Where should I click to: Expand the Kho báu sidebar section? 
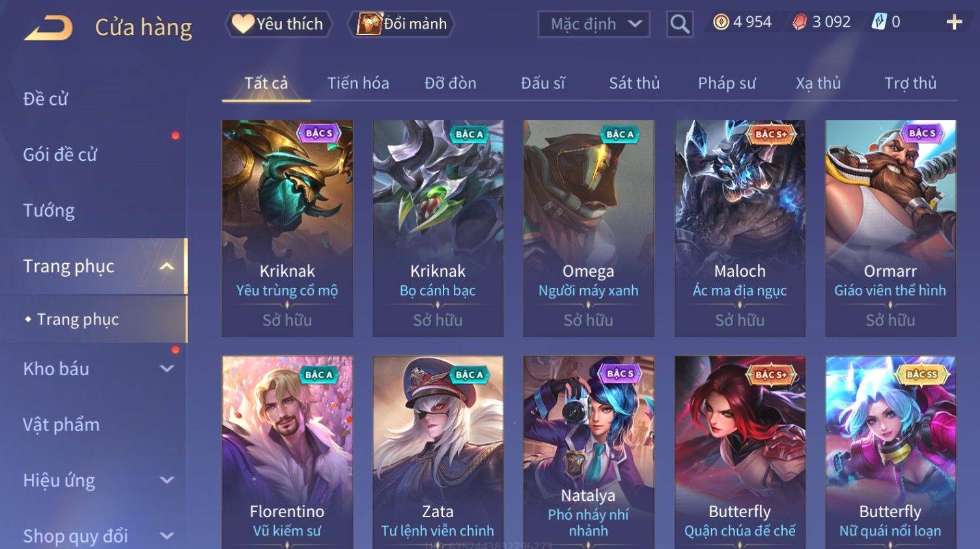click(167, 369)
